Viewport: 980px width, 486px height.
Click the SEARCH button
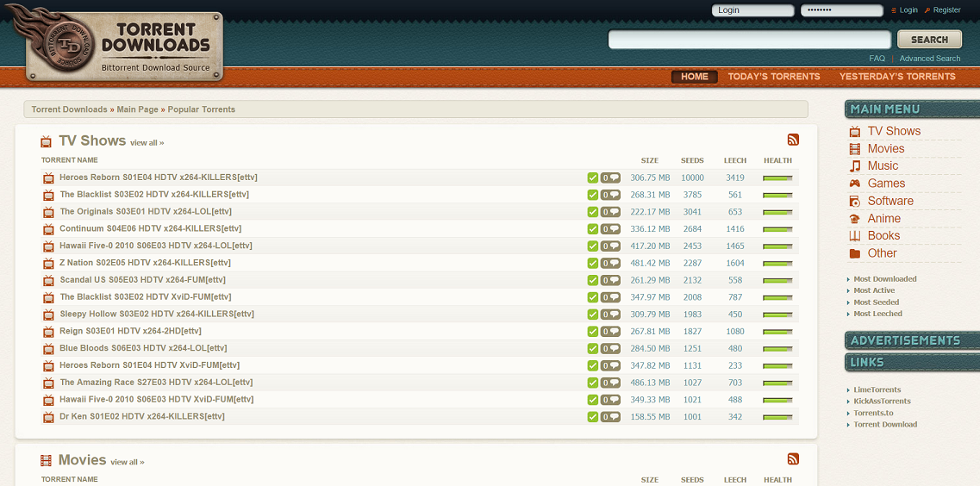pyautogui.click(x=929, y=40)
